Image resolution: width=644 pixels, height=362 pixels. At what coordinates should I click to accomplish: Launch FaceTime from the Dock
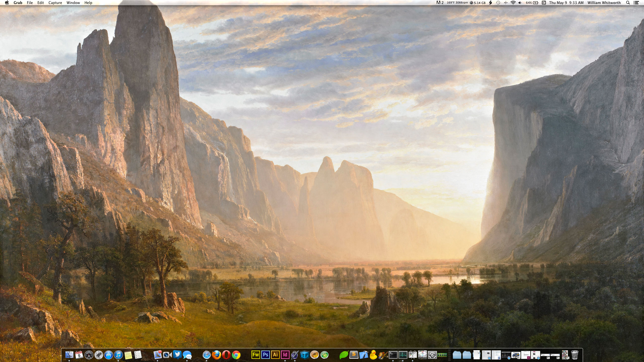pos(168,355)
